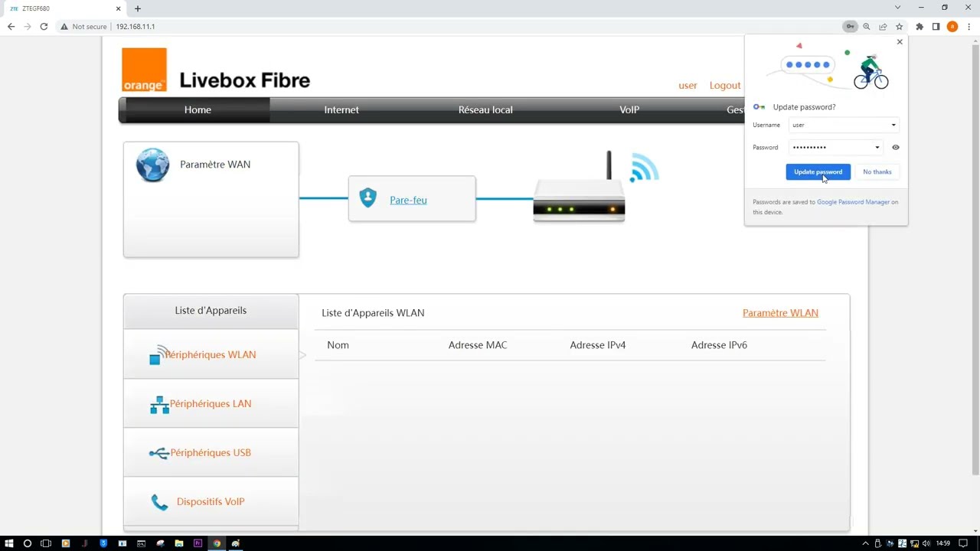Share this page using the share icon
980x551 pixels.
point(883,27)
